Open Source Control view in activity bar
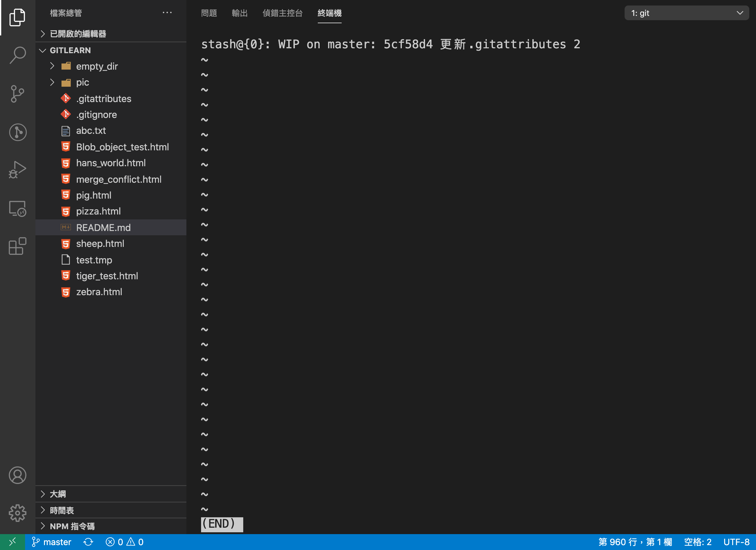756x550 pixels. click(17, 94)
